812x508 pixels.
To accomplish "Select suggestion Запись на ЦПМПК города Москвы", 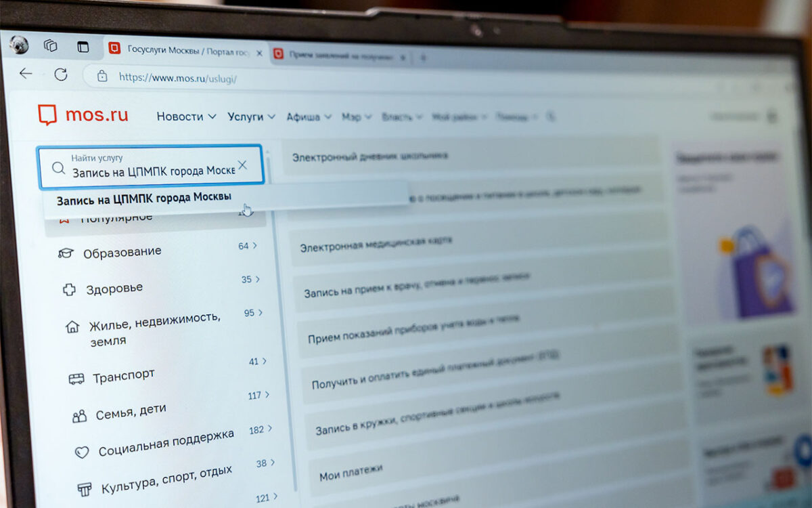I will click(x=144, y=198).
